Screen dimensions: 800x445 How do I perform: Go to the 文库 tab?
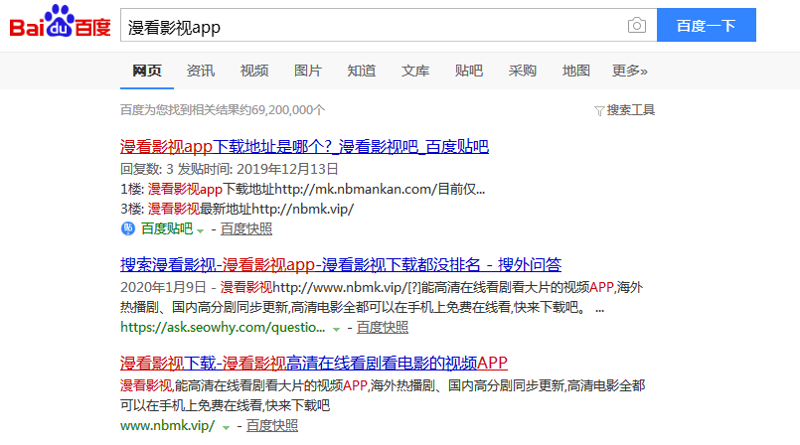415,70
